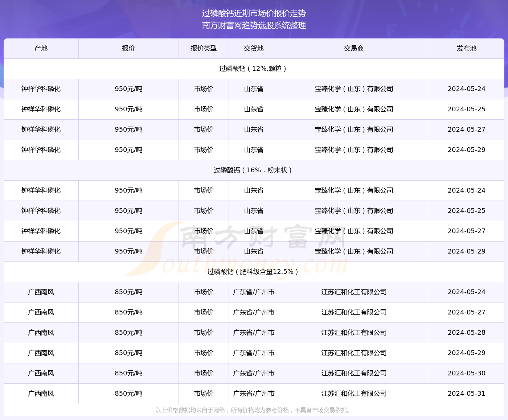Click date 2024-05-24 in 12% 颗粒 section

coord(466,89)
